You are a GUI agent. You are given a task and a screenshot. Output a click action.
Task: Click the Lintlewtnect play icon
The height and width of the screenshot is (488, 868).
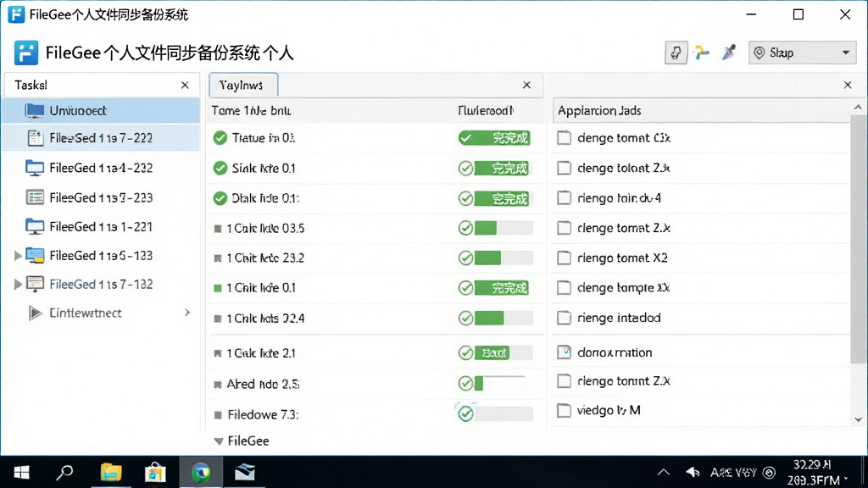point(36,313)
